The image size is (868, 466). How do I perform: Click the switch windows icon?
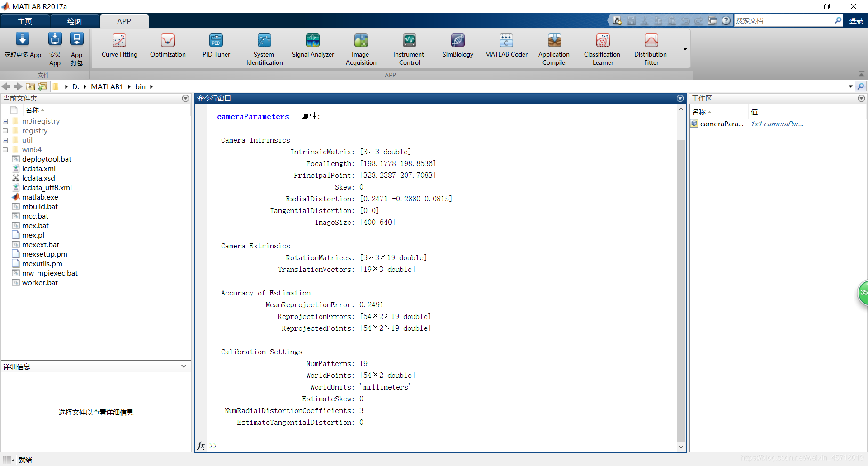[x=712, y=20]
